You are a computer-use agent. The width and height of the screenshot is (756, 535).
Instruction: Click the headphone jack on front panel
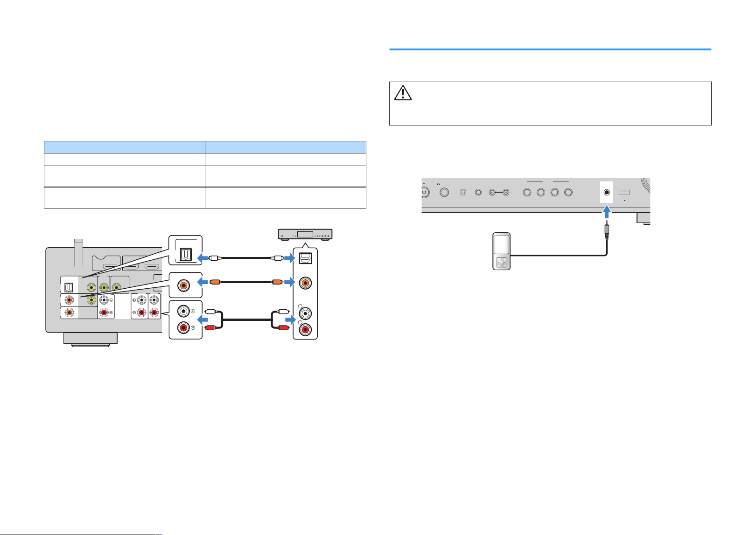444,192
